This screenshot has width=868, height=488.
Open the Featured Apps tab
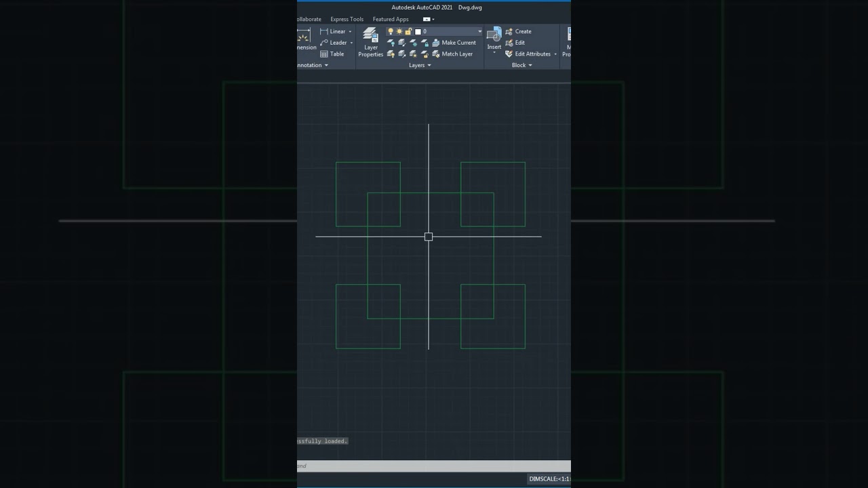(391, 19)
